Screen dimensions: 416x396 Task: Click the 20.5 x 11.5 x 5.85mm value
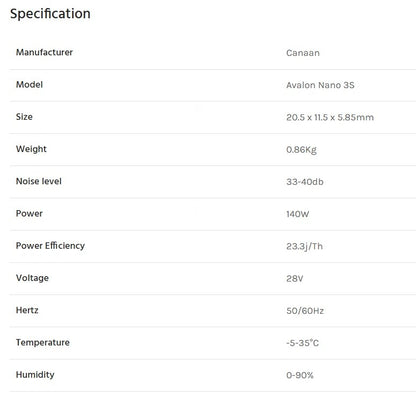click(330, 117)
